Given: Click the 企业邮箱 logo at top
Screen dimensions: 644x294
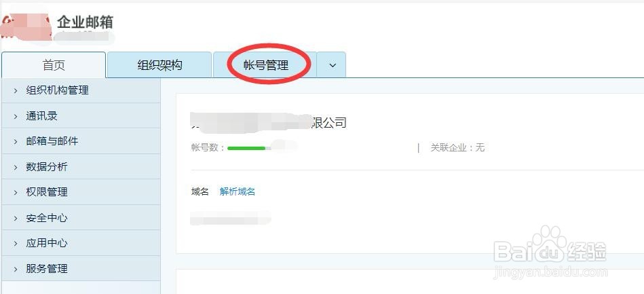Looking at the screenshot, I should pyautogui.click(x=56, y=26).
